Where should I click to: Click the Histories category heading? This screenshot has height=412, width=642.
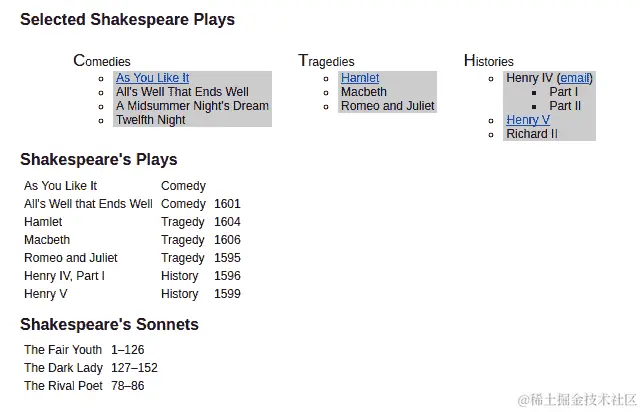(488, 61)
